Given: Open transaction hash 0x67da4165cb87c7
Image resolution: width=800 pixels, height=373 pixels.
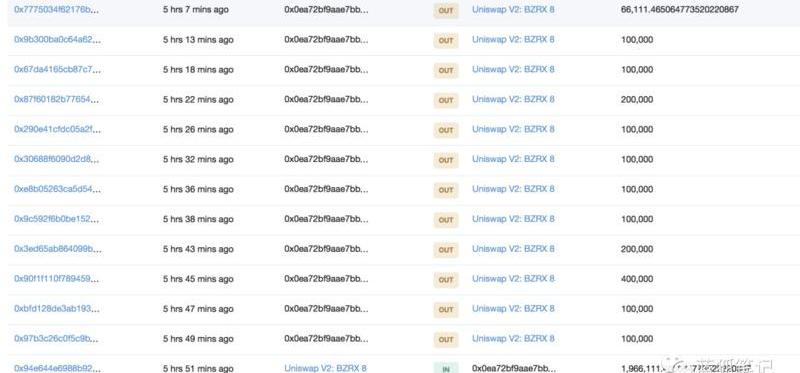Looking at the screenshot, I should pos(57,69).
